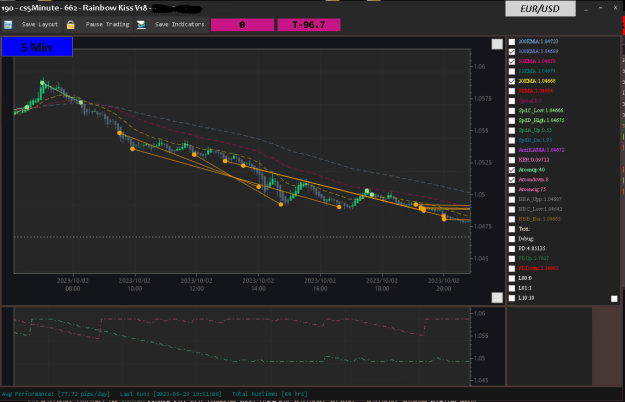625x402 pixels.
Task: Enable the KER indicator checkbox
Action: click(512, 160)
